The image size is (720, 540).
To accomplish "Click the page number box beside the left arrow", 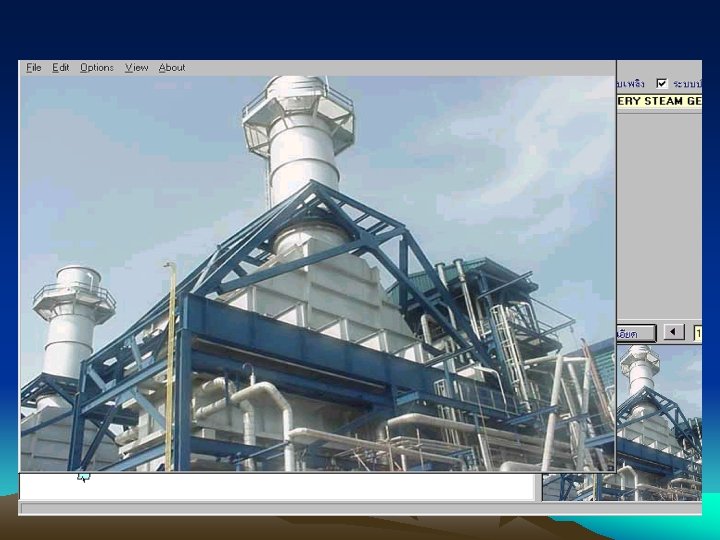I will [698, 333].
